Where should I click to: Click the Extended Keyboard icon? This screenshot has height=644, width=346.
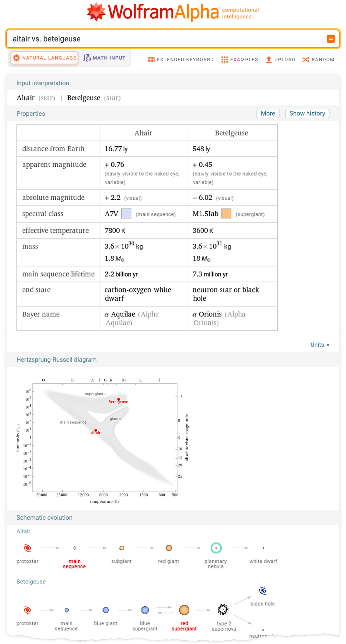coord(151,59)
